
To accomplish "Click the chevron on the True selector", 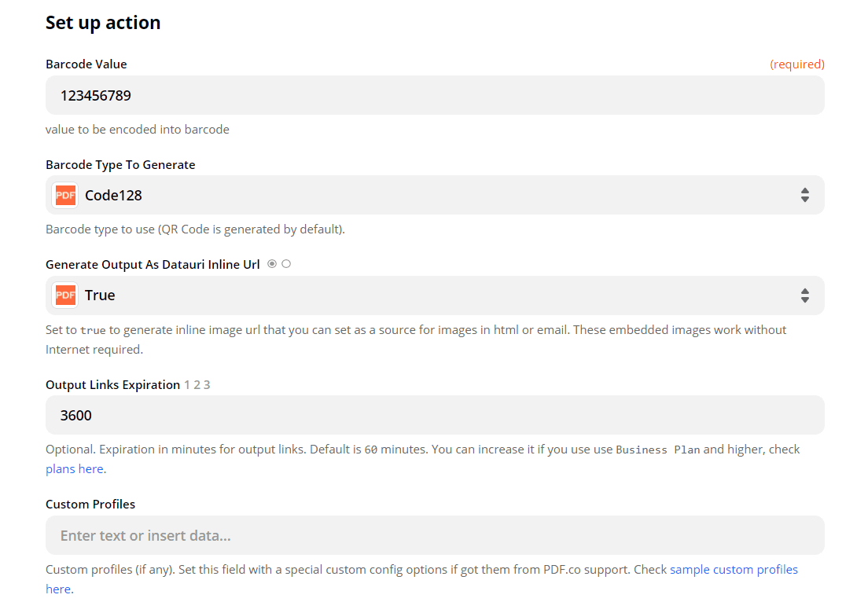I will 804,295.
